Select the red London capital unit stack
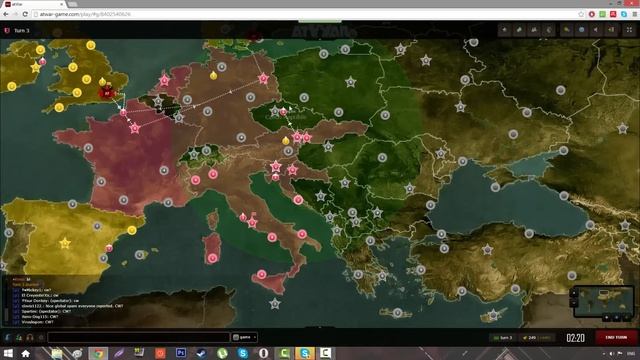The width and height of the screenshot is (640, 360). pyautogui.click(x=107, y=93)
